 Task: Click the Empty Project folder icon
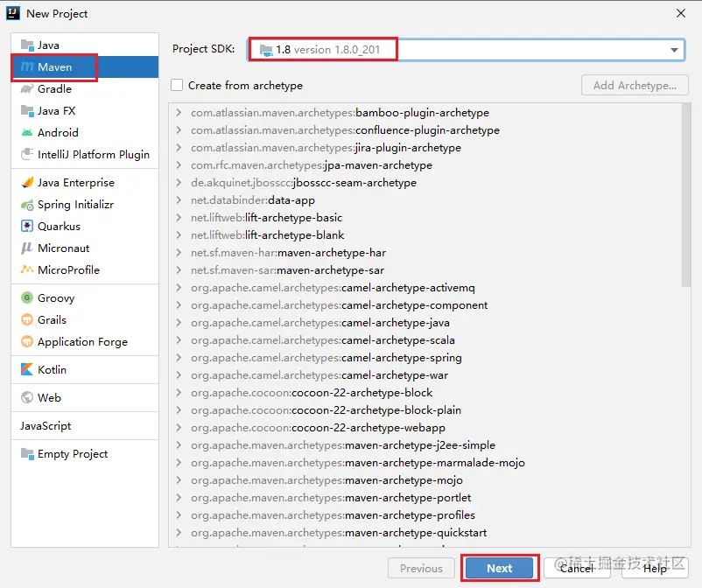coord(27,454)
